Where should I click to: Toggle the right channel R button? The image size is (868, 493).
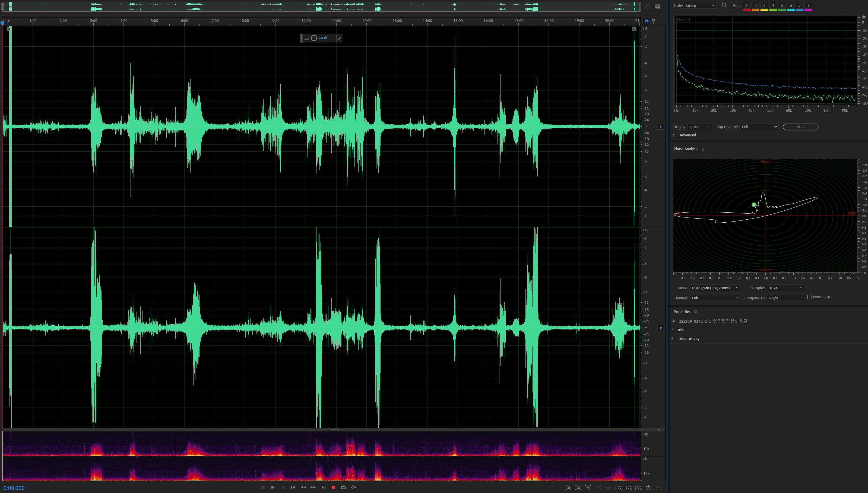661,328
